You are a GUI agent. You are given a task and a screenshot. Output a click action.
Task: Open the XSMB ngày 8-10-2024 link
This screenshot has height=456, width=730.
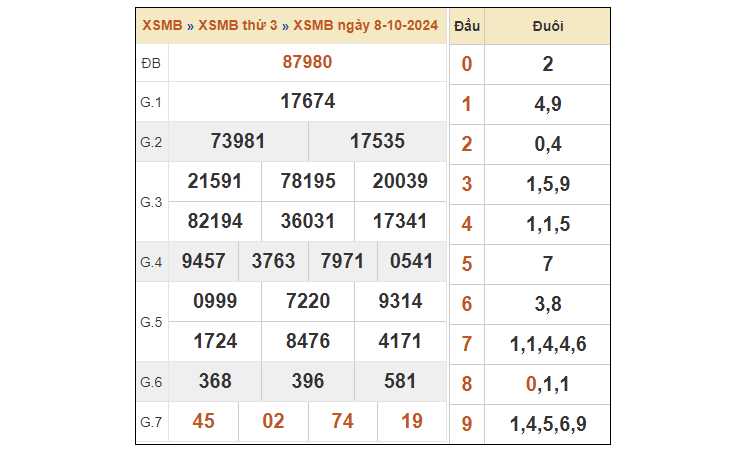point(372,25)
